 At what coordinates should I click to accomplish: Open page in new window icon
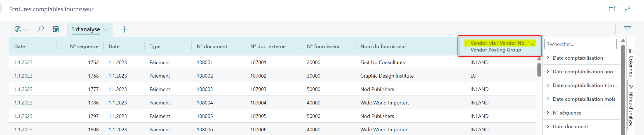pos(612,9)
